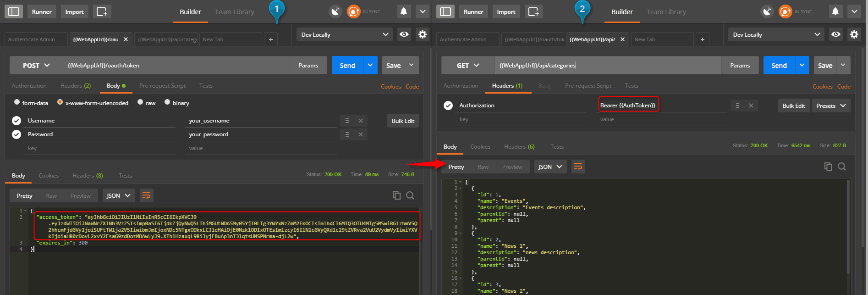Toggle line wrap in right response viewer
868x295 pixels.
coord(578,167)
